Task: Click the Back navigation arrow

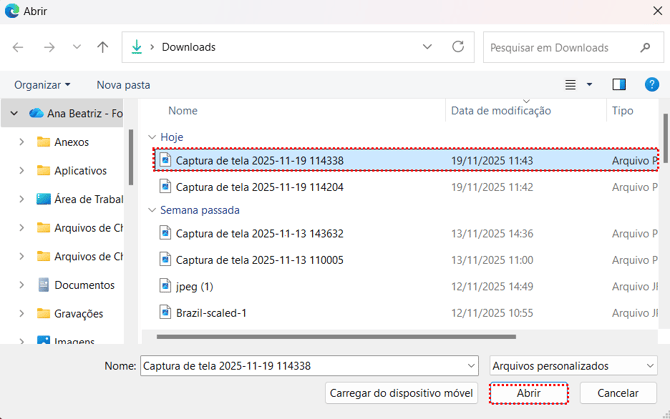Action: point(18,47)
